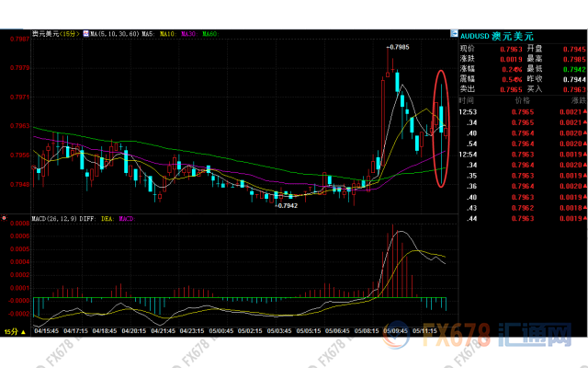The height and width of the screenshot is (368, 588).
Task: Click the 0.7942 low price marker on chart
Action: [x=286, y=205]
